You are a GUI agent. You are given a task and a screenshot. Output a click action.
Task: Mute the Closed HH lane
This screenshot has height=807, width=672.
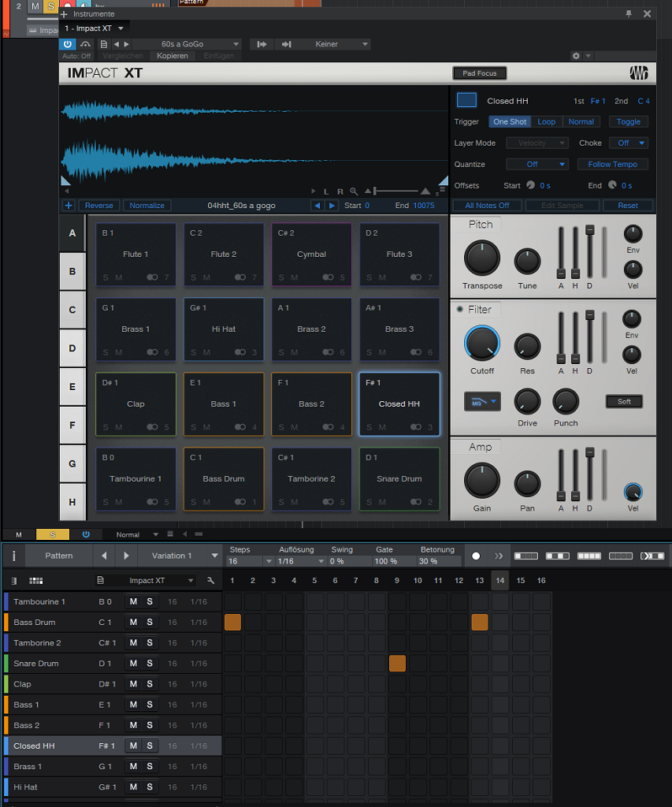coord(133,746)
